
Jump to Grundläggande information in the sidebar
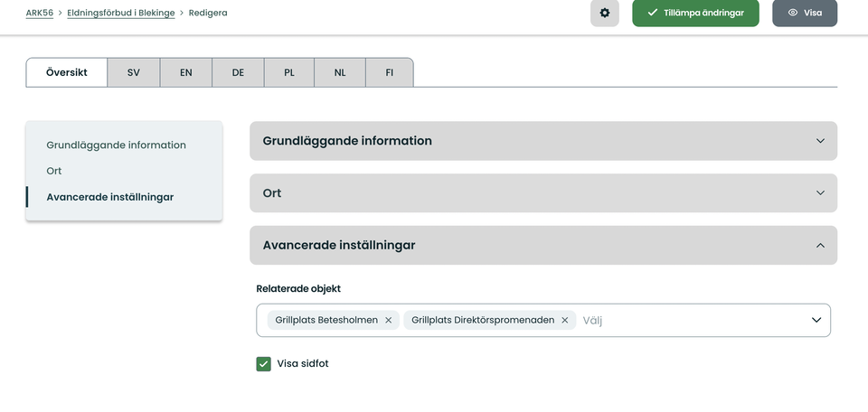pyautogui.click(x=117, y=145)
